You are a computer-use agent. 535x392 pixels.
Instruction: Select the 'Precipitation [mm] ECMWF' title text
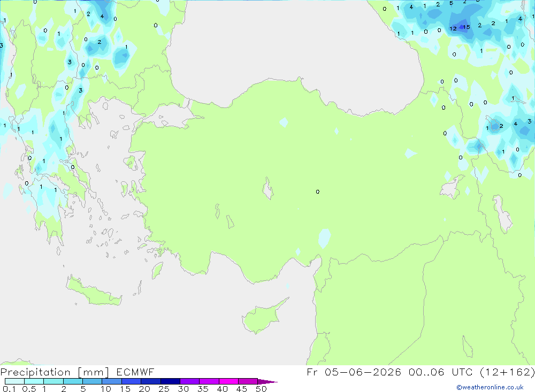[x=78, y=372]
